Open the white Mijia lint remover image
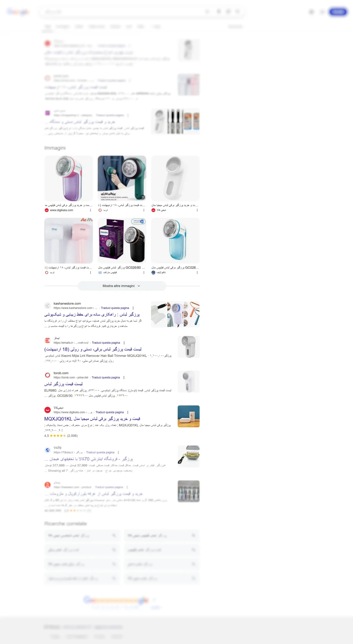The height and width of the screenshot is (644, 353). tap(175, 178)
